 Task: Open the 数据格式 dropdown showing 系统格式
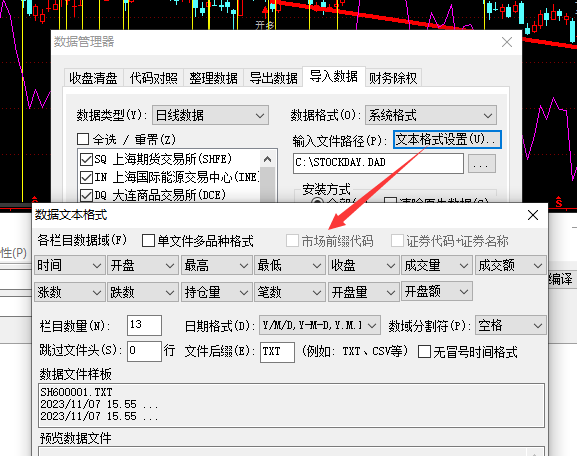coord(431,115)
